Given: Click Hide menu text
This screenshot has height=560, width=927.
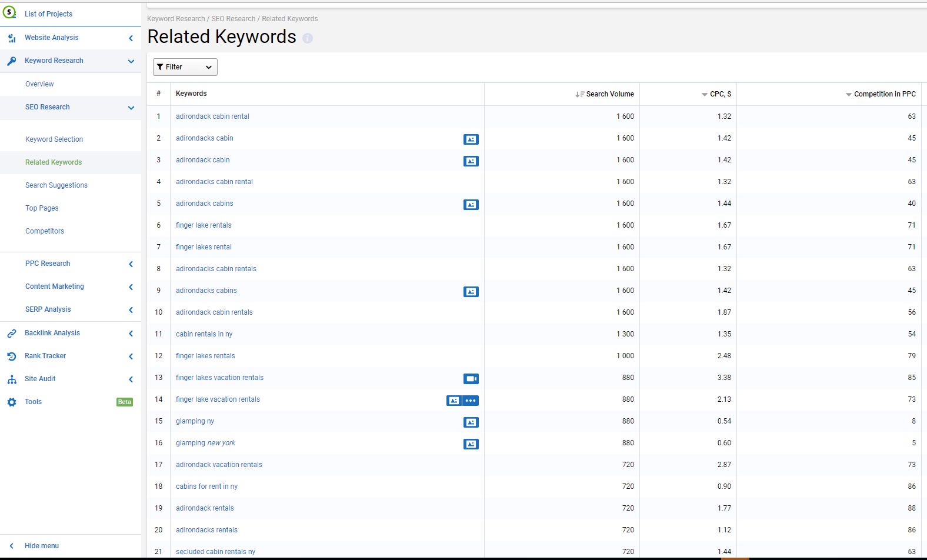Looking at the screenshot, I should click(42, 546).
